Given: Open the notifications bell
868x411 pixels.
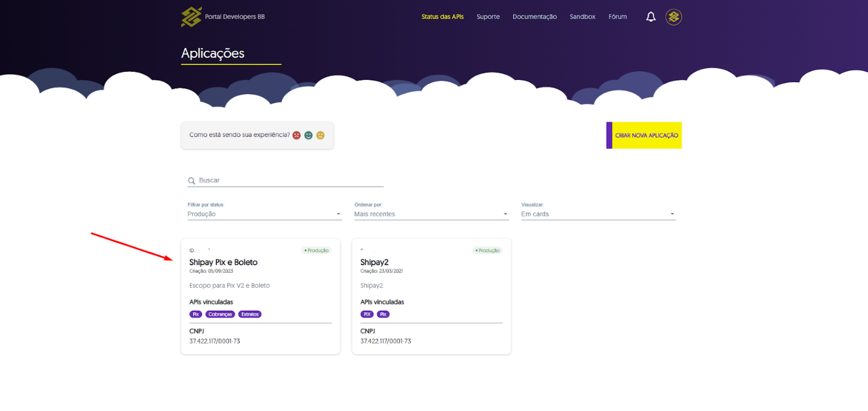Looking at the screenshot, I should (x=651, y=17).
